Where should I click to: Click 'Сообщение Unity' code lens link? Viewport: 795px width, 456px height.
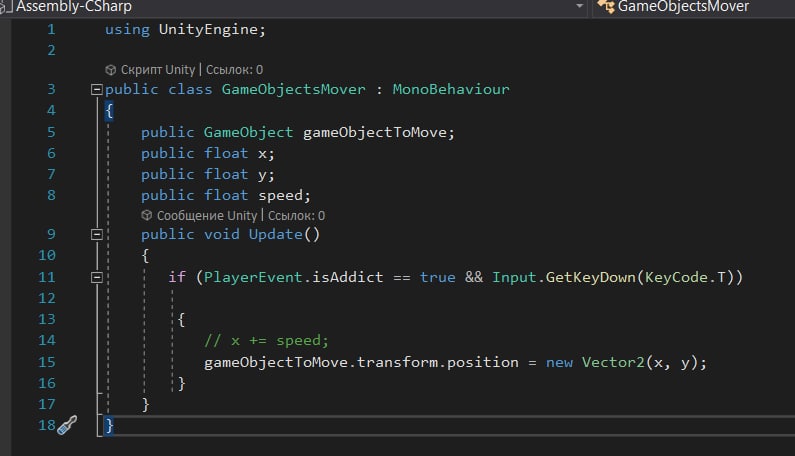pos(207,216)
